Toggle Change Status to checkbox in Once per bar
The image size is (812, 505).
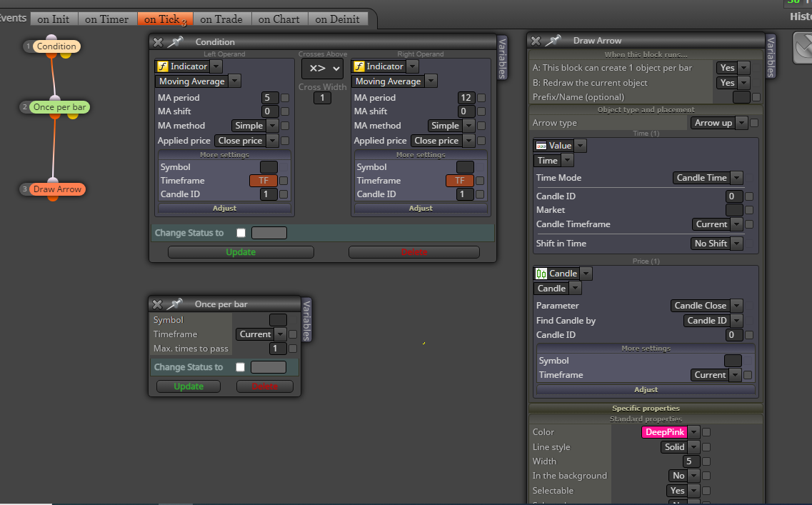pyautogui.click(x=240, y=367)
